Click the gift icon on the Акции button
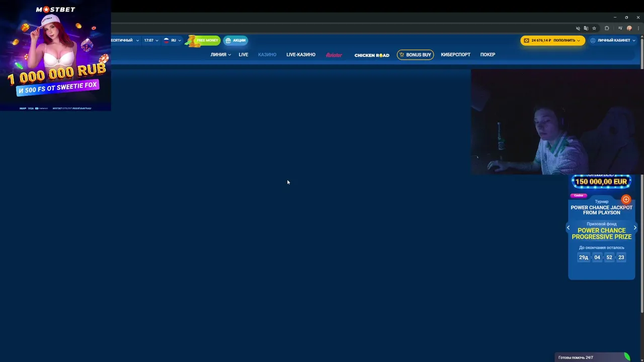Image resolution: width=644 pixels, height=362 pixels. 228,40
